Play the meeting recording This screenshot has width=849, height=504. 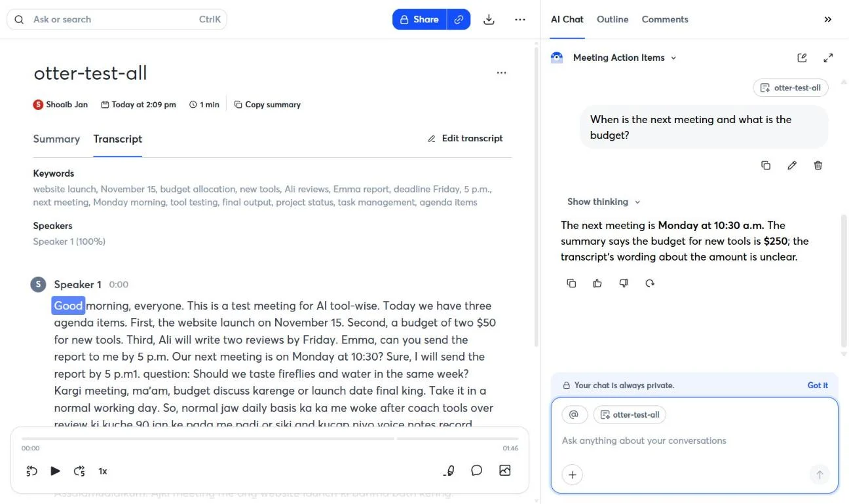point(56,471)
